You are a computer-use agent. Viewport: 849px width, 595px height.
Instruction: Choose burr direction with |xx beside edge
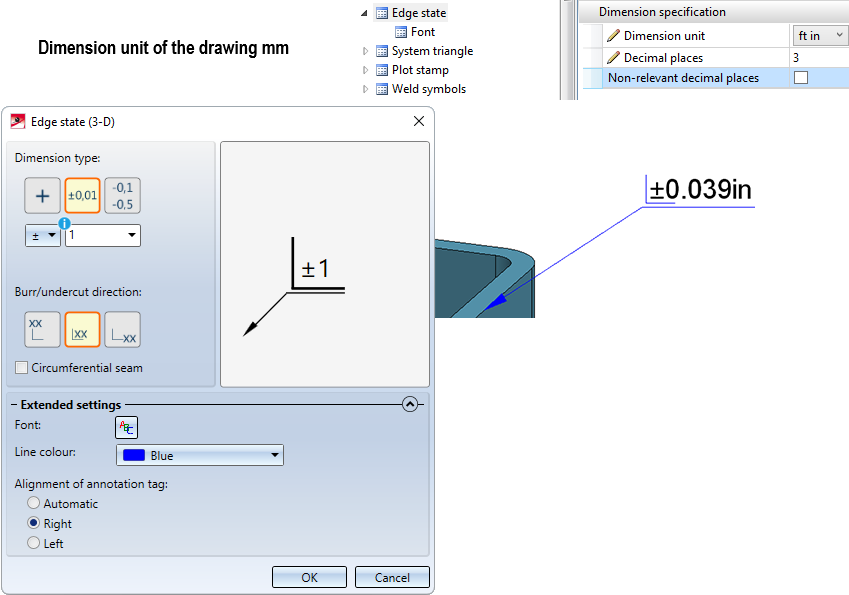(x=82, y=329)
